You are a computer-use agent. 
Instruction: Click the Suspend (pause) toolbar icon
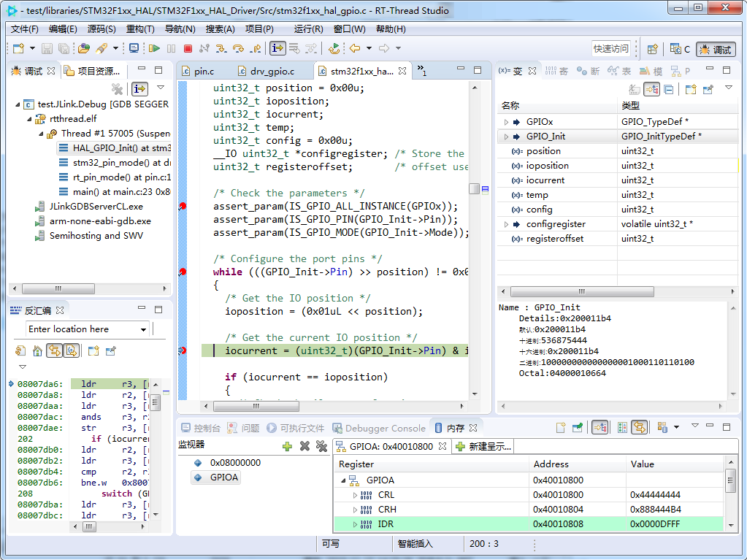[x=171, y=49]
